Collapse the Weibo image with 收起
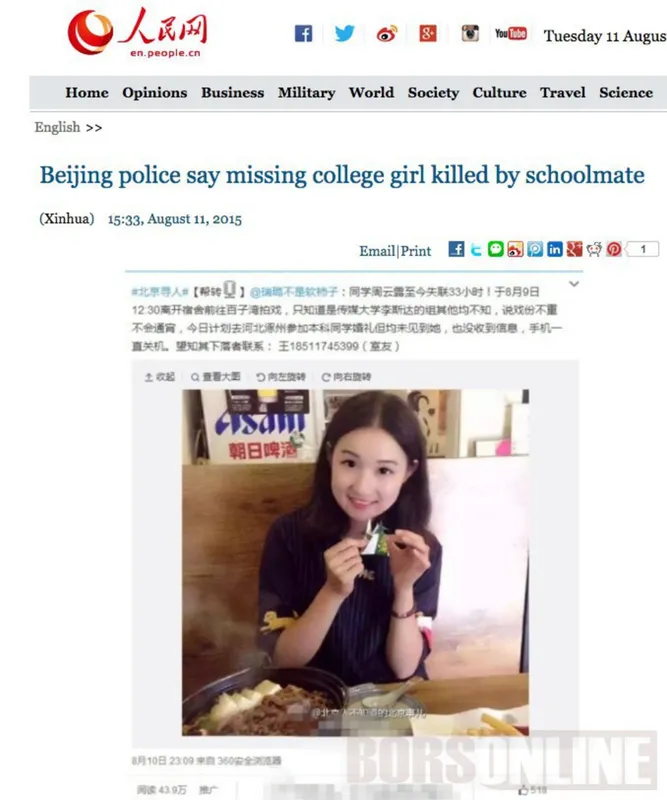This screenshot has height=800, width=667. (160, 377)
